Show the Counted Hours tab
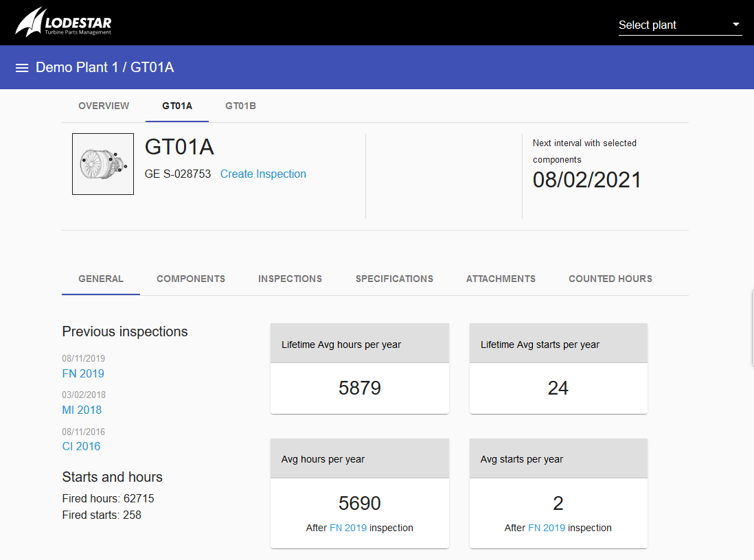 point(610,279)
